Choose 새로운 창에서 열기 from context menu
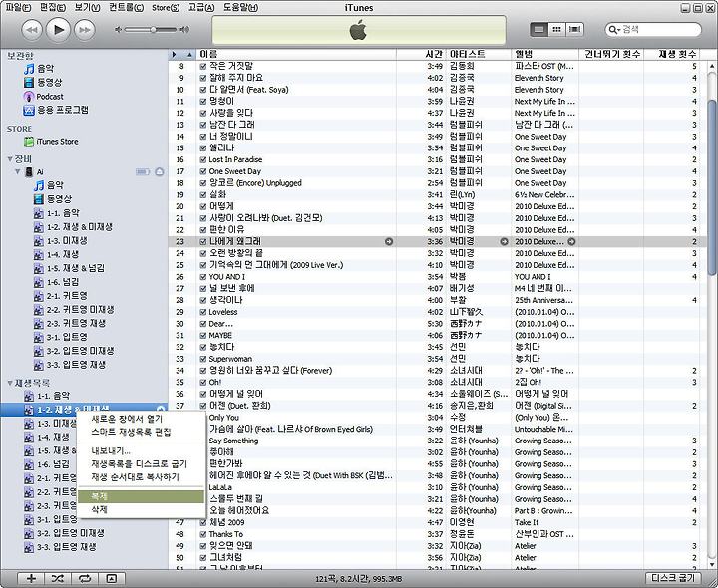 pos(128,419)
